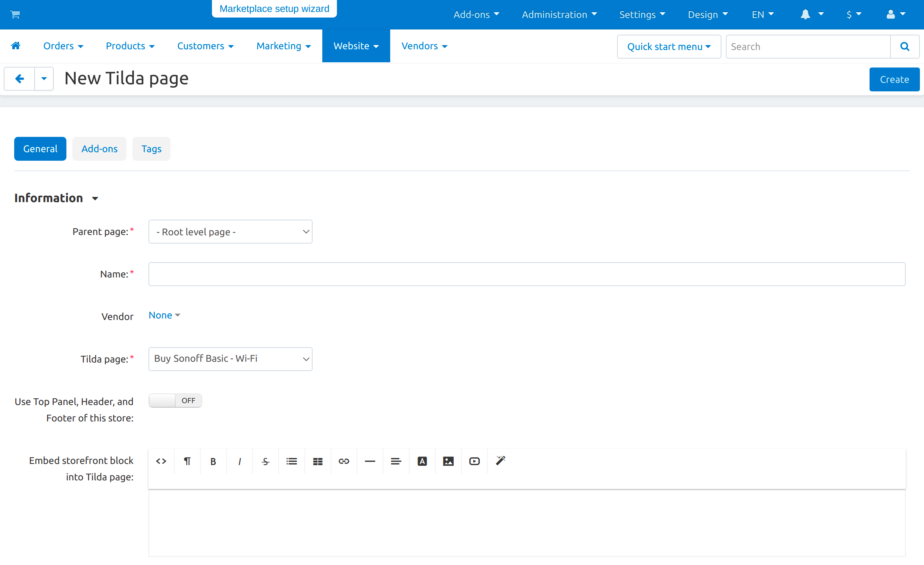This screenshot has width=924, height=565.
Task: Click the back navigation arrow button
Action: pos(19,78)
